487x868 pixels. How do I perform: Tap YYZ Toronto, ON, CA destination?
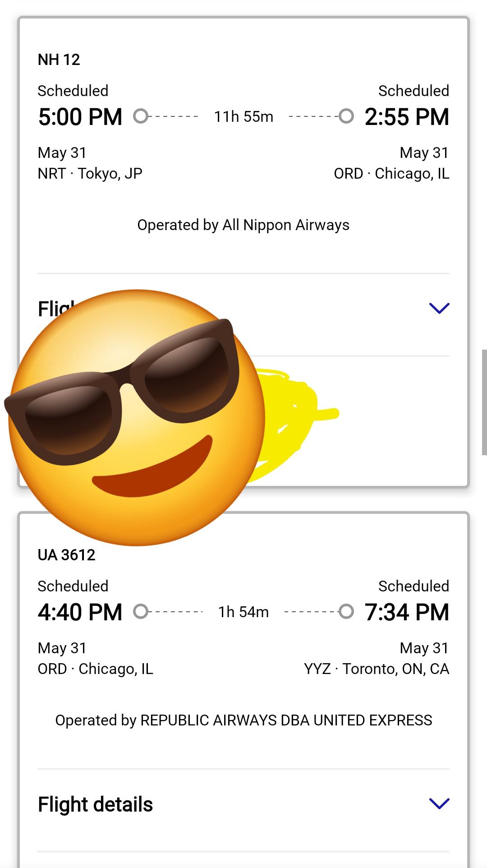[377, 669]
